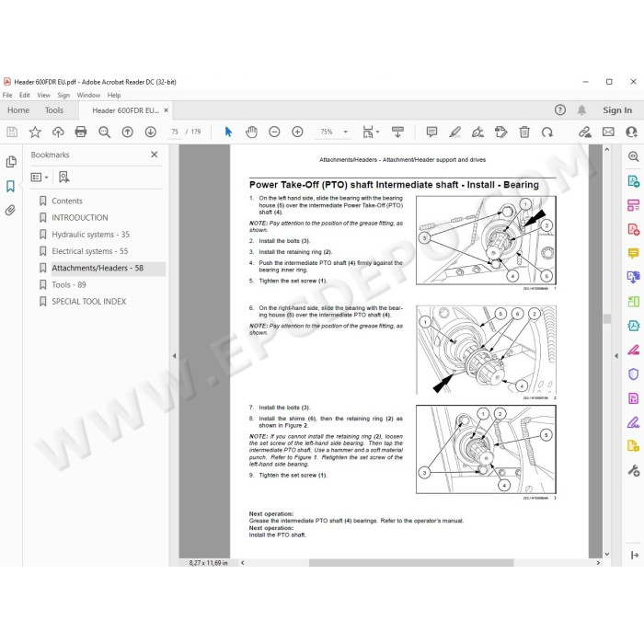Screen dimensions: 644x644
Task: Toggle the Bookmarks panel icon
Action: tap(11, 186)
